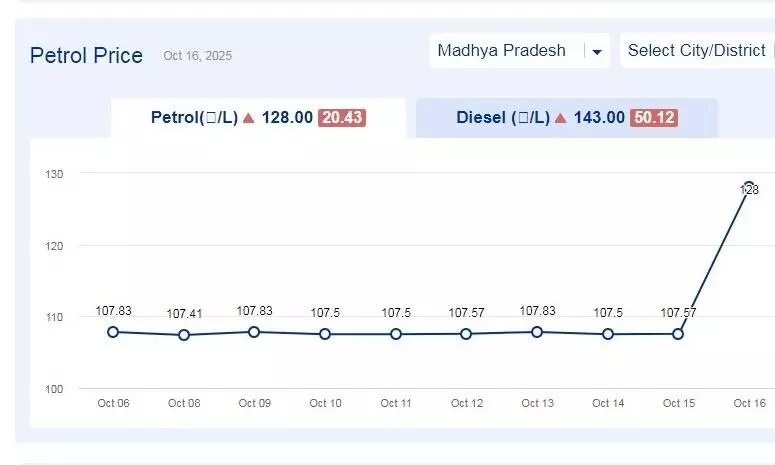Image resolution: width=775 pixels, height=465 pixels.
Task: Click the Oct 16 peak data point
Action: [x=749, y=187]
